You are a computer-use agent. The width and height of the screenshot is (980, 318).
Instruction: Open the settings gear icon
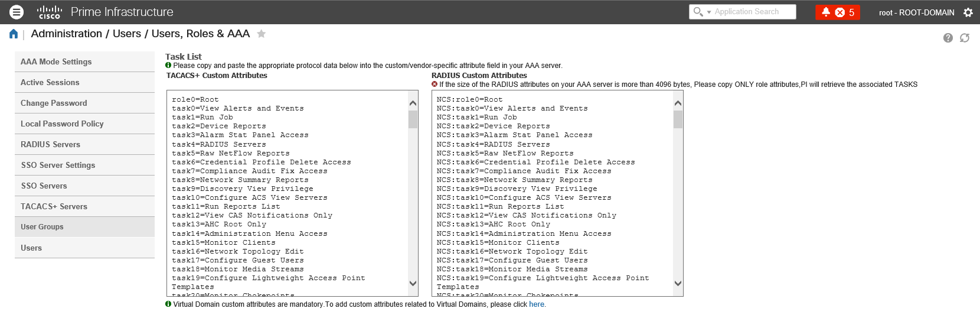coord(968,12)
